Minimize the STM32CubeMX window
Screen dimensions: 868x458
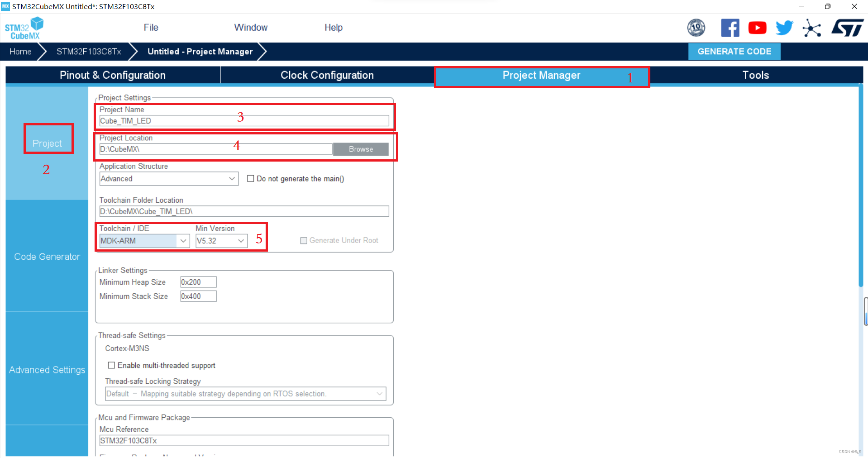pos(801,6)
